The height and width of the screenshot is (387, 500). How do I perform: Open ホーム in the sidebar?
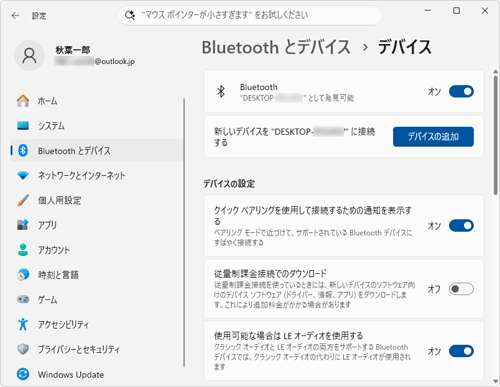(x=97, y=101)
